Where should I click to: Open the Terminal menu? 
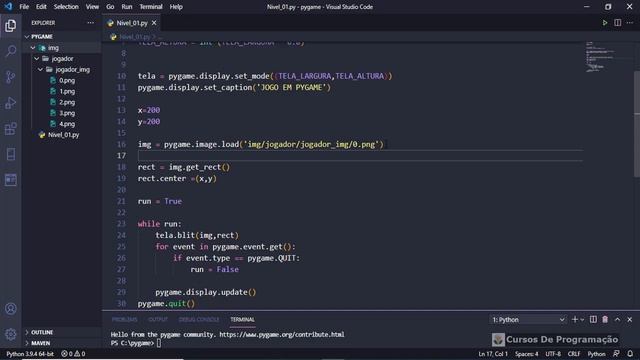[x=151, y=7]
